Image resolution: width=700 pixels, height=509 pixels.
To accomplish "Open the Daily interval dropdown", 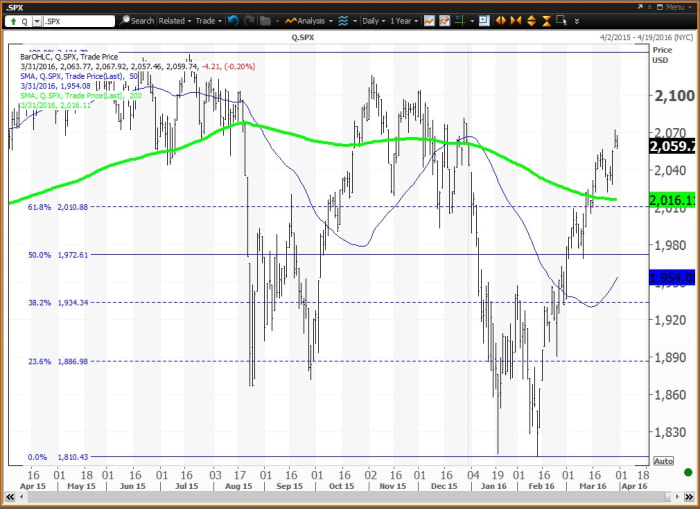I will pyautogui.click(x=374, y=21).
